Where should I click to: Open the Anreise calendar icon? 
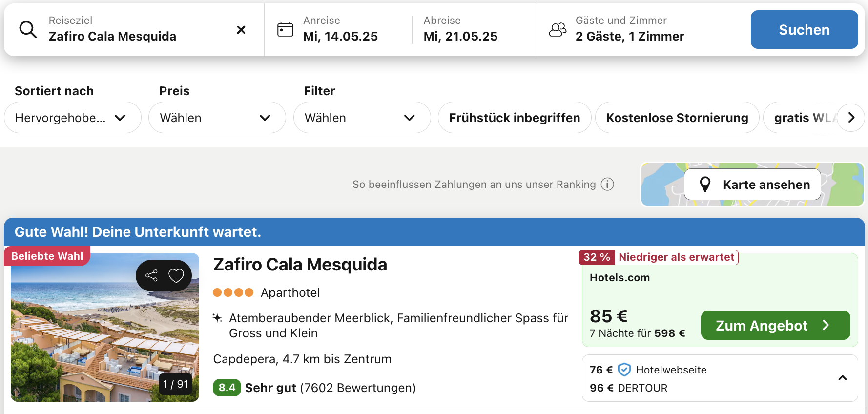pyautogui.click(x=285, y=30)
